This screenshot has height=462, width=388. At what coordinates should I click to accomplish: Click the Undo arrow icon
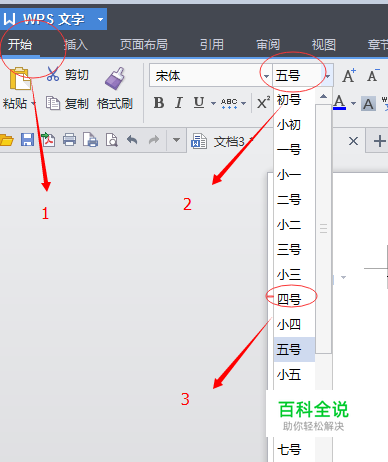[x=132, y=139]
